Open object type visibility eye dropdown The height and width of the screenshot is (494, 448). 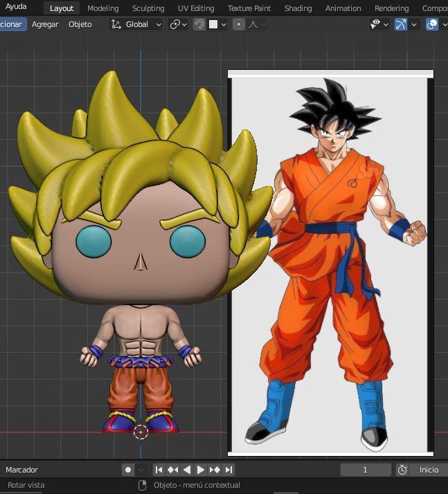coord(379,24)
